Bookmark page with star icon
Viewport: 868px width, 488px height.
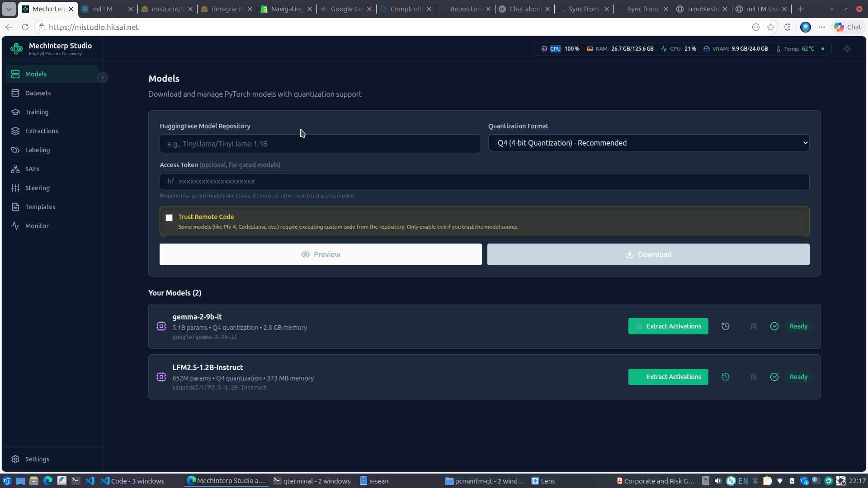[x=771, y=27]
